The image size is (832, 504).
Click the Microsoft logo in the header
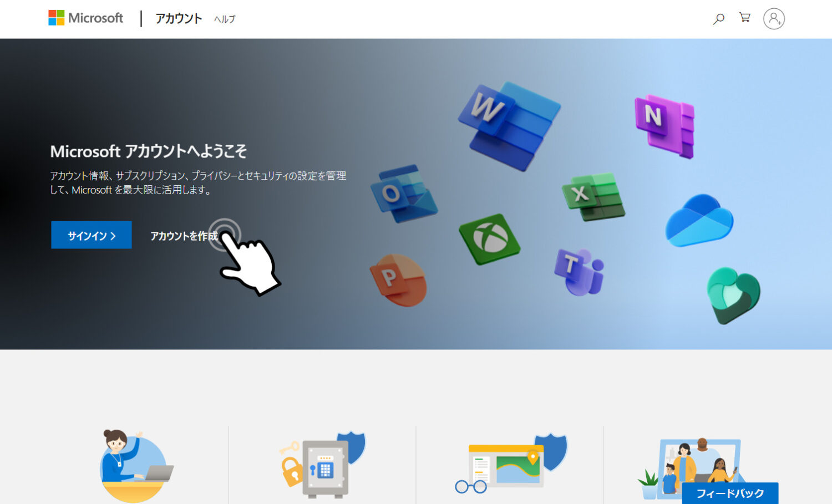point(86,18)
